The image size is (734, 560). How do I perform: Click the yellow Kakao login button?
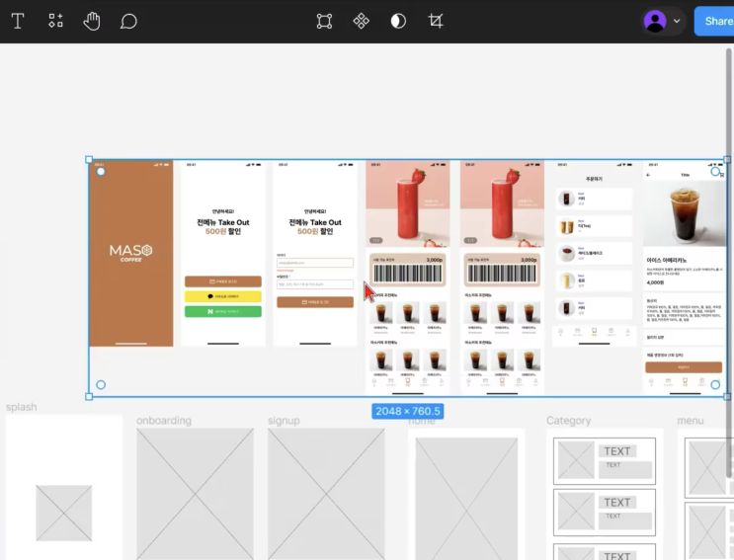click(223, 296)
